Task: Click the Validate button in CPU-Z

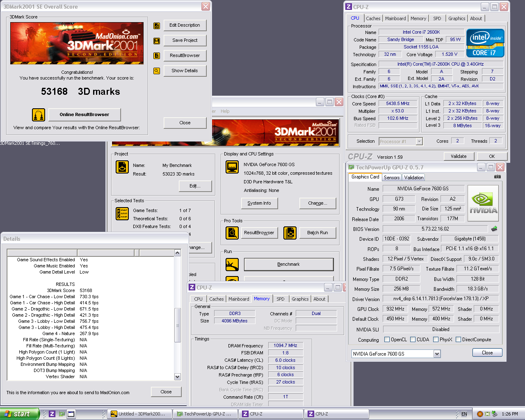Action: (459, 156)
